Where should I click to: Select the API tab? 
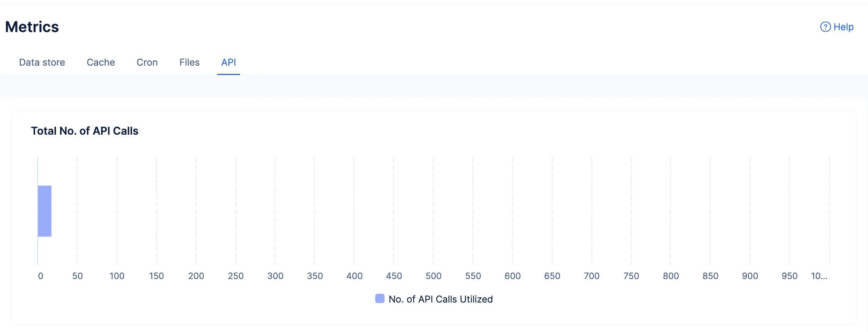point(228,62)
